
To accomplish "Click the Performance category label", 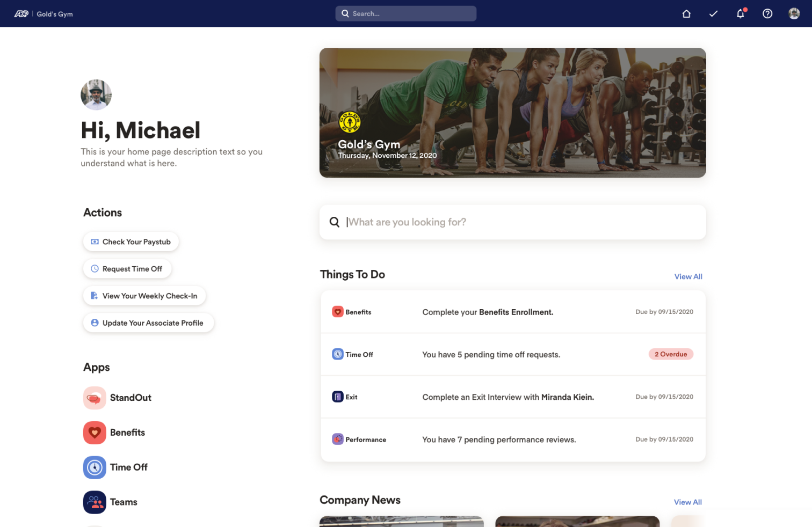I will [366, 440].
